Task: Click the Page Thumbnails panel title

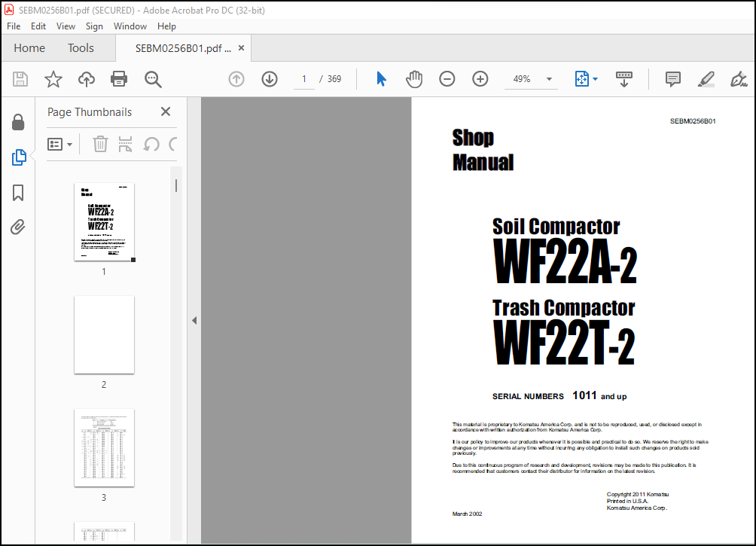Action: click(x=90, y=112)
